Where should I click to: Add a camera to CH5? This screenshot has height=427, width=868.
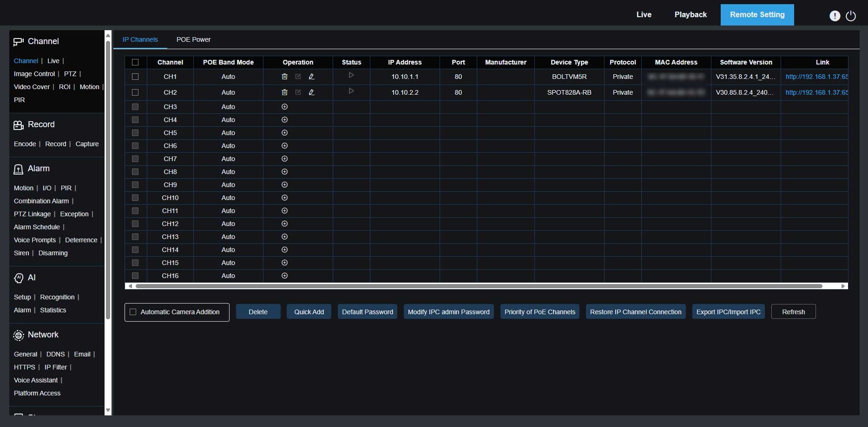(285, 133)
